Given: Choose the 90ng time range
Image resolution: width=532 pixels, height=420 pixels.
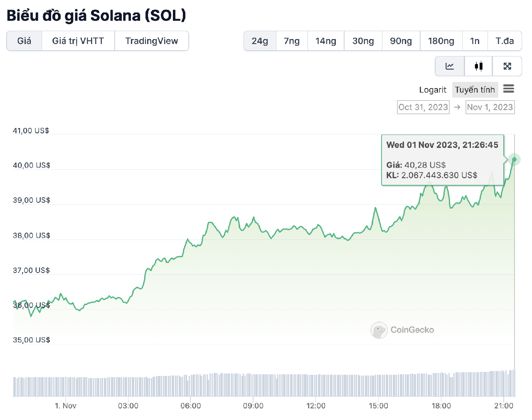Looking at the screenshot, I should pos(401,41).
